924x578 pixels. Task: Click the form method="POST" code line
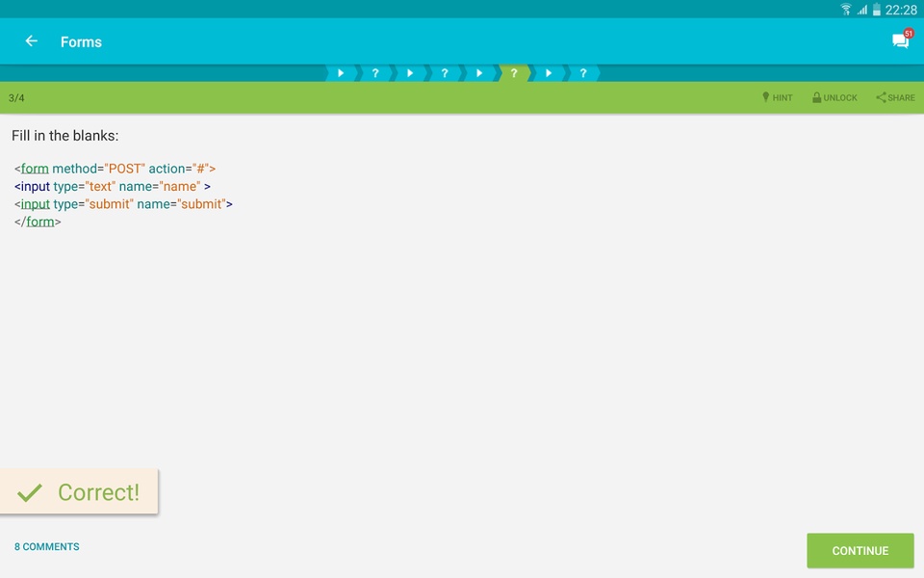coord(115,169)
